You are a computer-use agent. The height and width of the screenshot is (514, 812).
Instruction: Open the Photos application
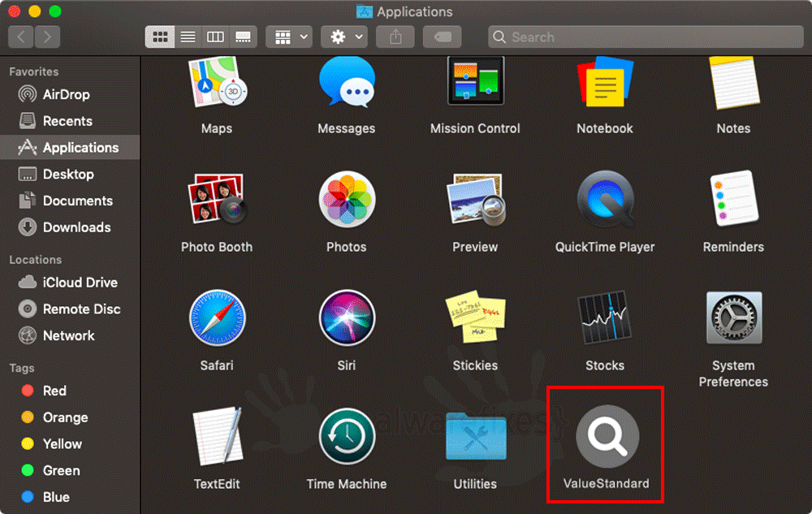coord(347,199)
